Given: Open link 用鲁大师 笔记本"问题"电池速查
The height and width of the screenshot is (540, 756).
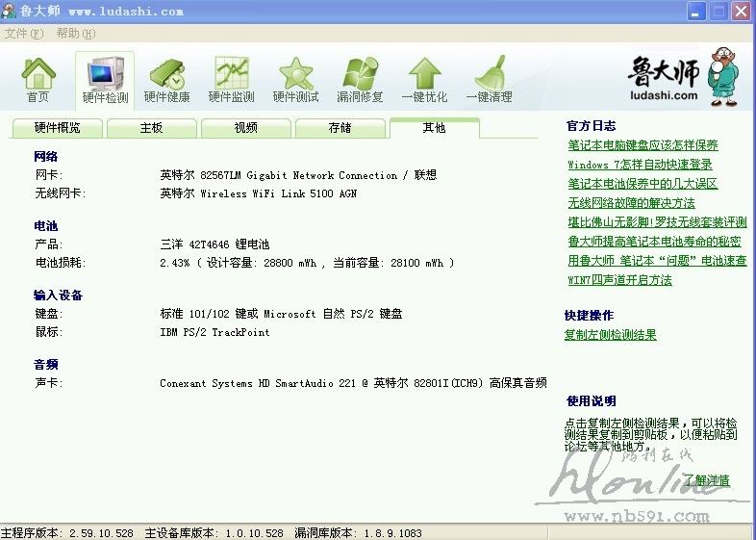Looking at the screenshot, I should tap(657, 261).
